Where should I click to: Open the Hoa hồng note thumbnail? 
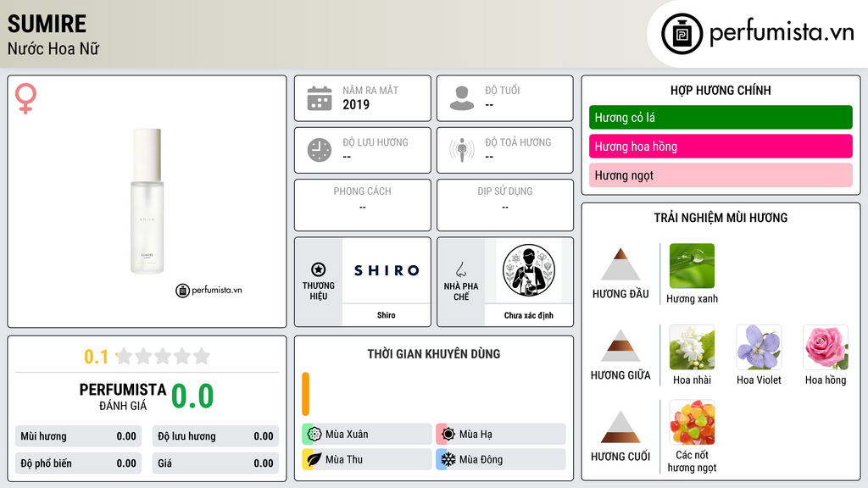point(826,347)
